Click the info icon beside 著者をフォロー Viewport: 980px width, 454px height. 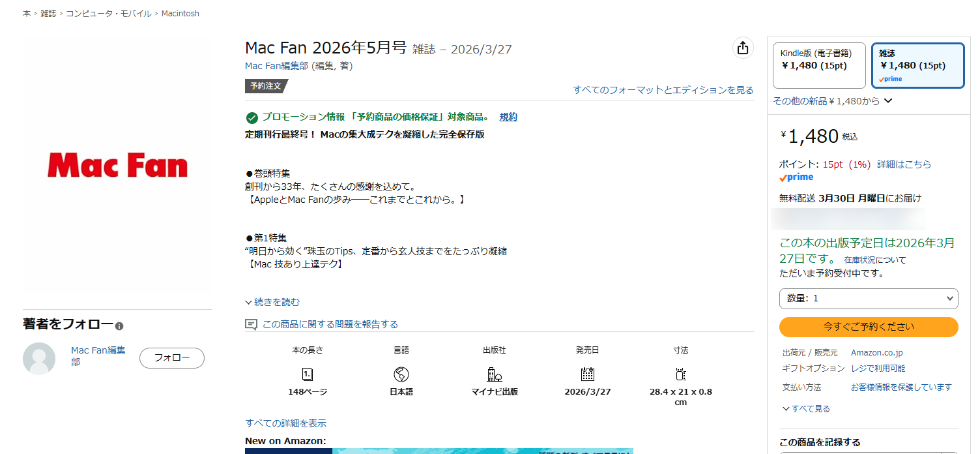coord(119,326)
